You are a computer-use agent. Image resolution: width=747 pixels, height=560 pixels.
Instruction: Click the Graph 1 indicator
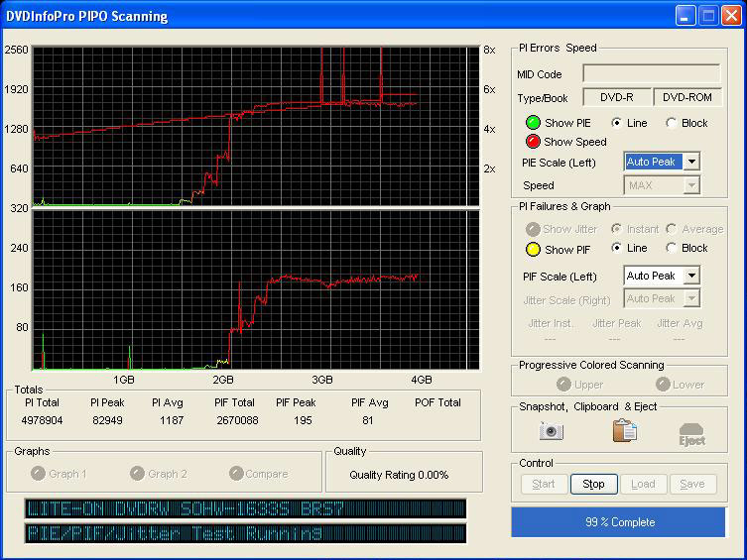[38, 474]
